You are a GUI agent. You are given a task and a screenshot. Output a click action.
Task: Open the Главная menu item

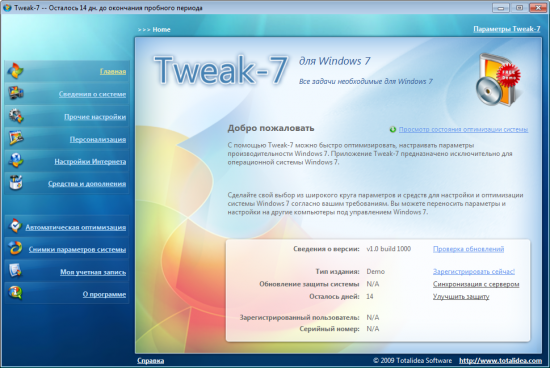click(x=113, y=72)
